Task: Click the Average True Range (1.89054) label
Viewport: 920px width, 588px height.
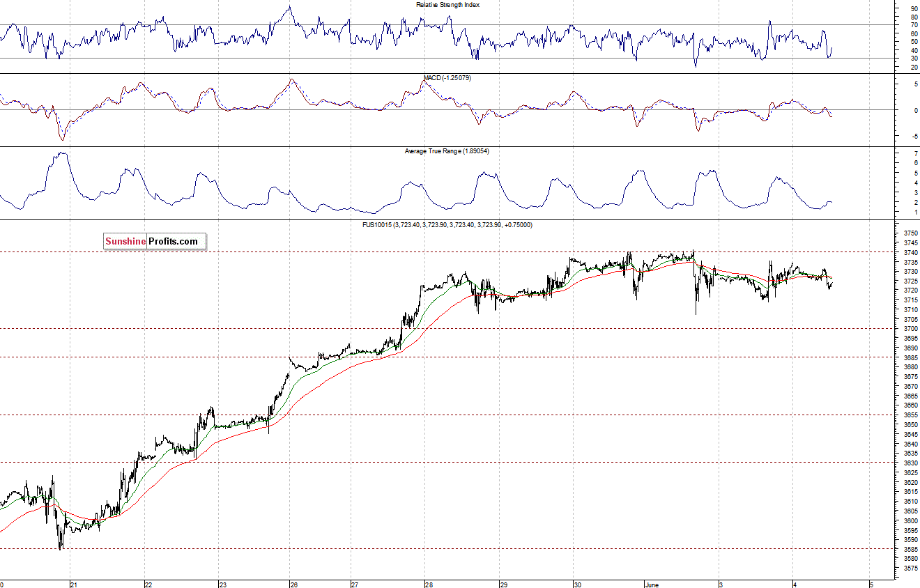Action: [447, 151]
